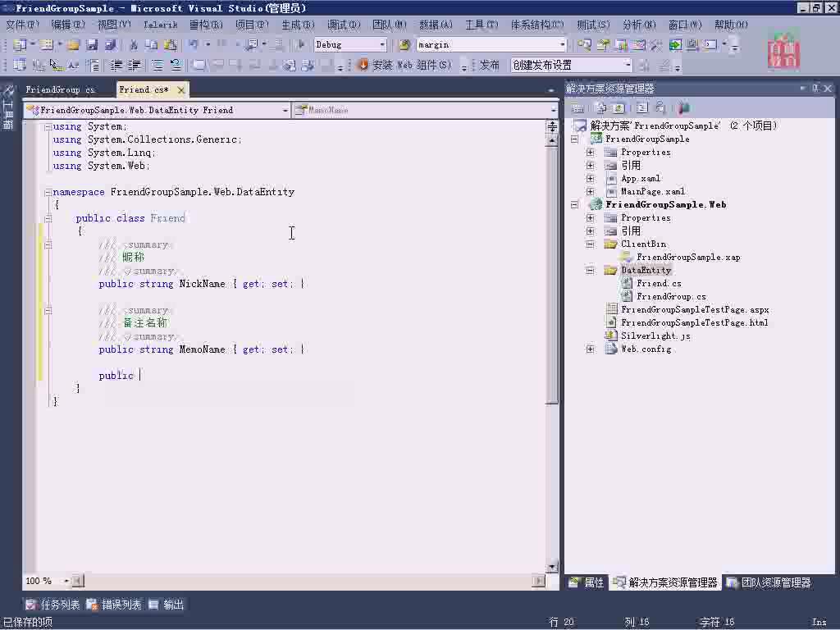Open the 调试 menu
This screenshot has width=840, height=630.
344,25
